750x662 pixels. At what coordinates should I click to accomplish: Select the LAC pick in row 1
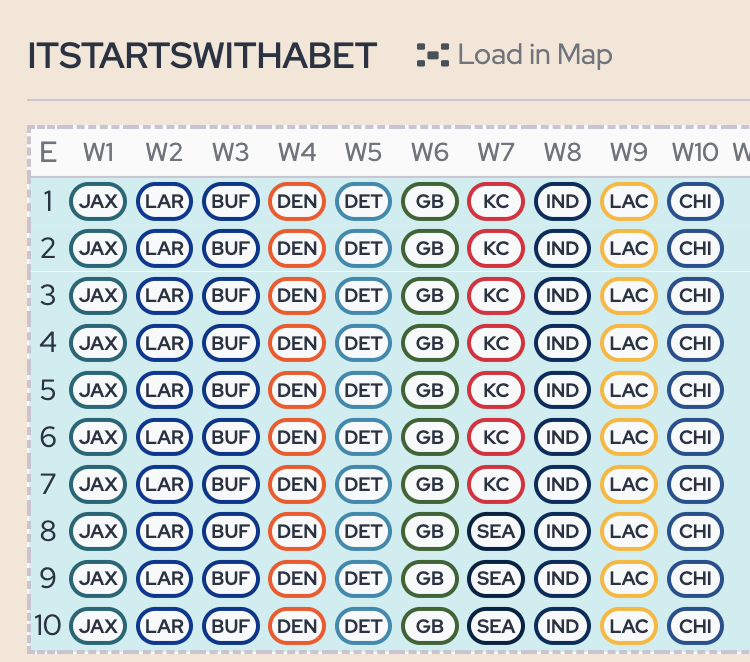(x=629, y=201)
